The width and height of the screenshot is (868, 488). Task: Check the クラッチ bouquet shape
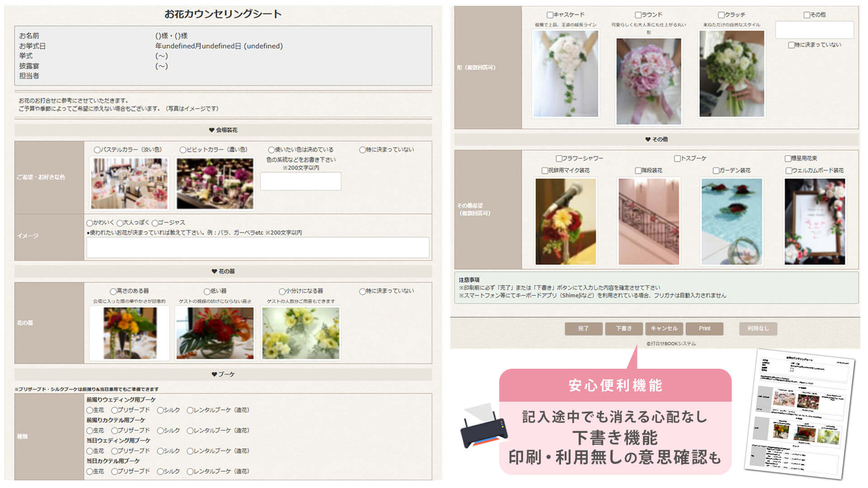[722, 15]
